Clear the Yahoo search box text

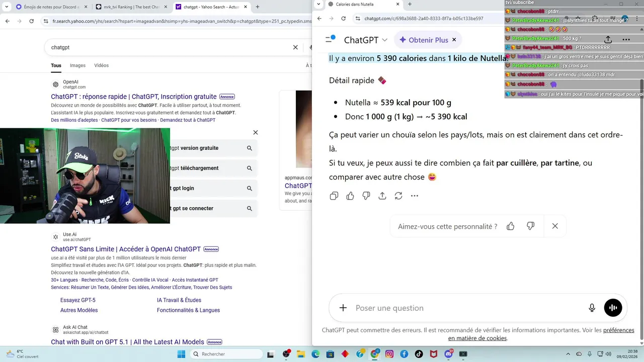295,47
